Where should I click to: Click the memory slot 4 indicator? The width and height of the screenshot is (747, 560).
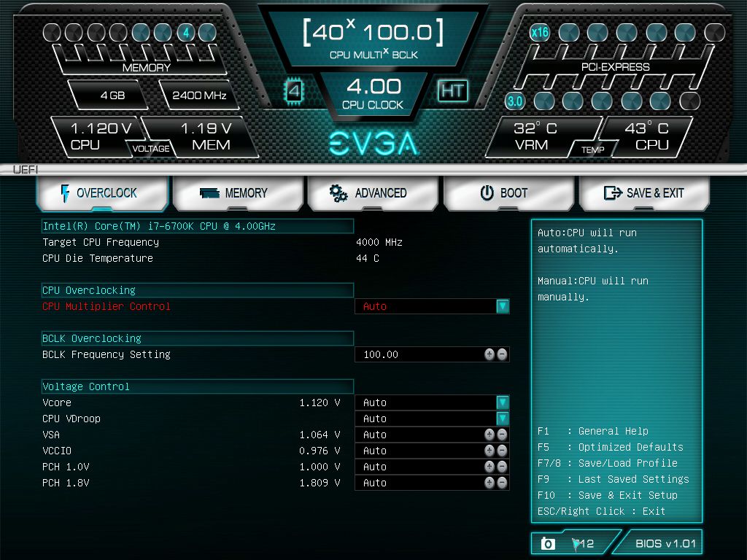point(185,32)
